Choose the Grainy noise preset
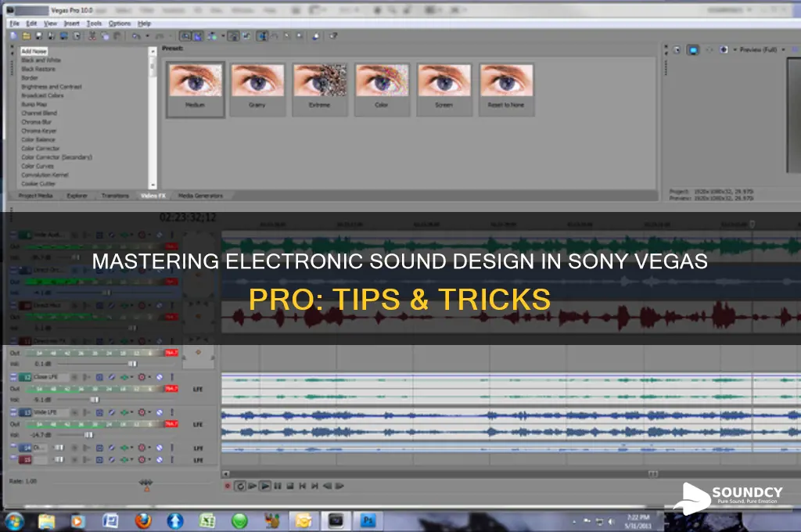Viewport: 801px width, 532px height. click(x=257, y=90)
